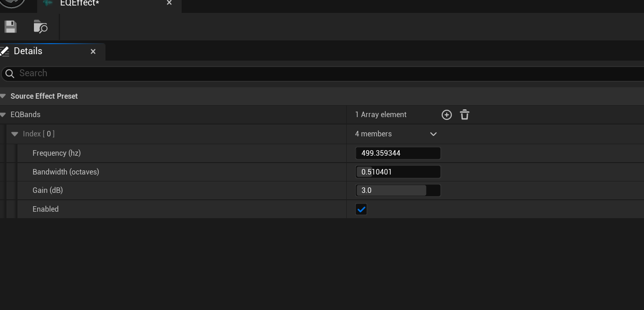Image resolution: width=644 pixels, height=310 pixels.
Task: Close the Details panel tab
Action: click(x=93, y=52)
